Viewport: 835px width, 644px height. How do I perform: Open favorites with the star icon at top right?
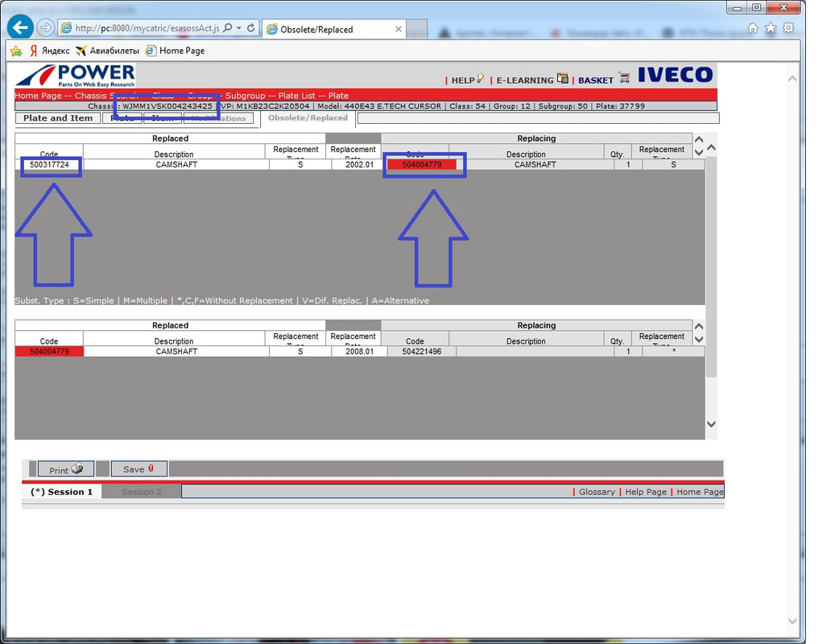(x=770, y=27)
